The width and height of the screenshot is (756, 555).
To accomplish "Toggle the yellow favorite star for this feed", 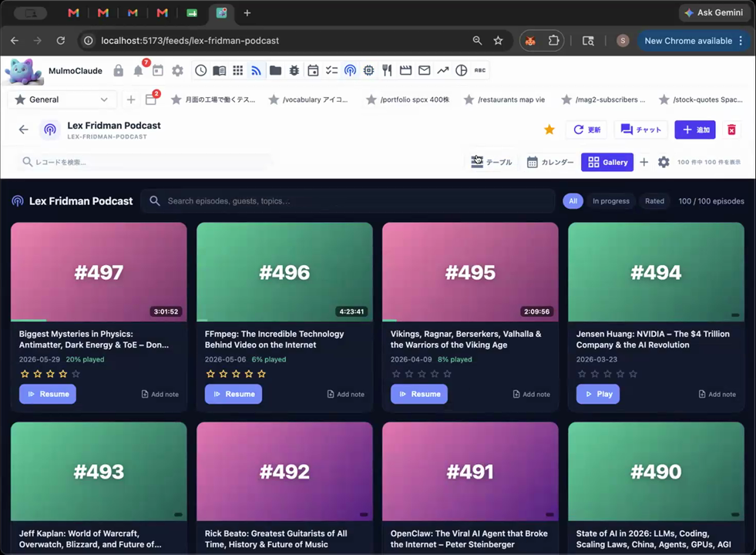I will click(x=549, y=129).
